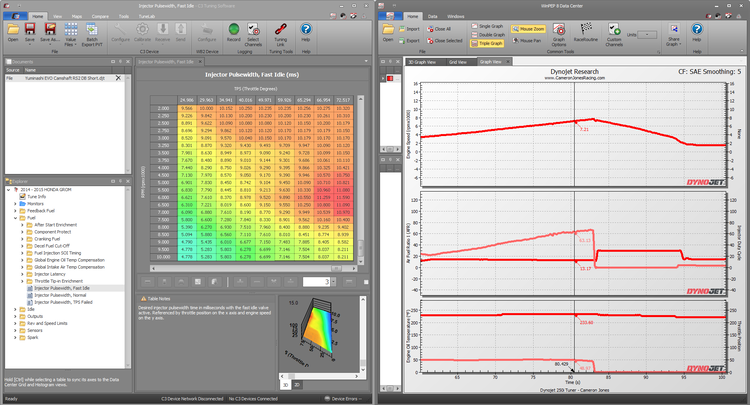Expand the After Start Enrichment folder

coord(22,225)
